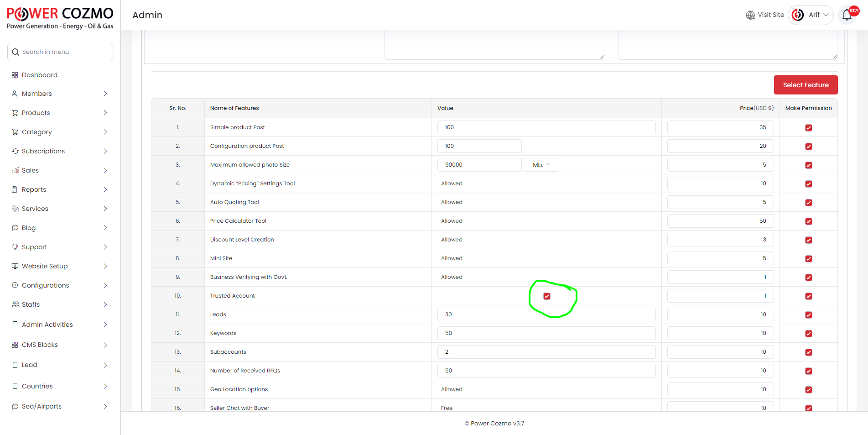This screenshot has width=868, height=435.
Task: Expand the Subscriptions submenu chevron
Action: [x=105, y=151]
